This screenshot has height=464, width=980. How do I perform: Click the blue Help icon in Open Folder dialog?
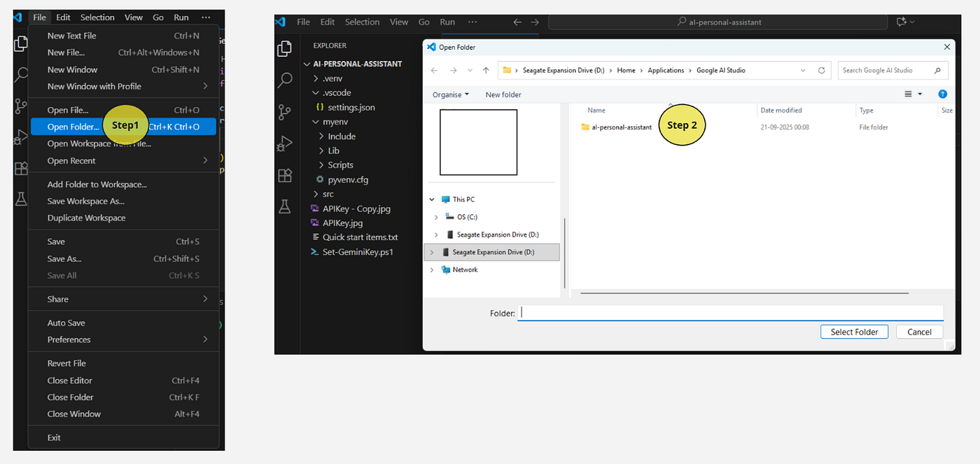942,94
